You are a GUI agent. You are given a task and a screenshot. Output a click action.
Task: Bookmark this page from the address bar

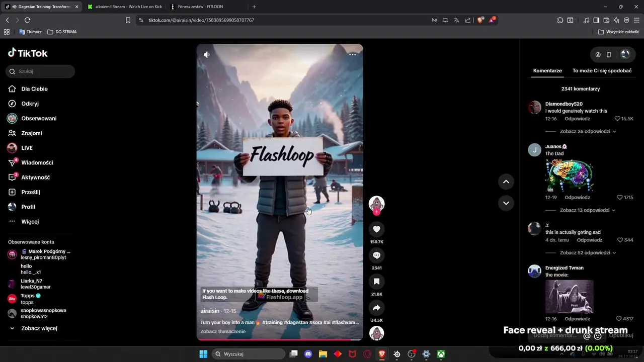point(128,20)
